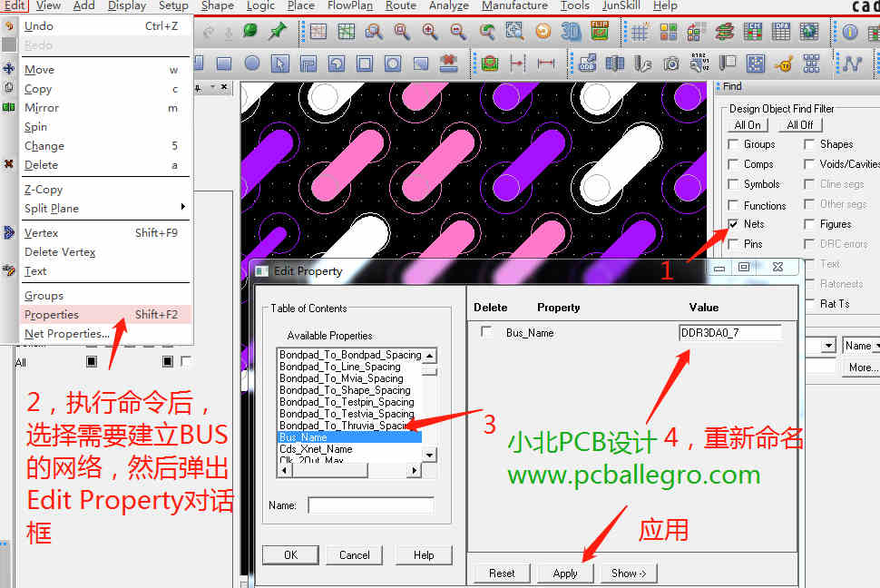Viewport: 880px width, 588px height.
Task: Click the blue info icon in toolbar
Action: coord(850,32)
